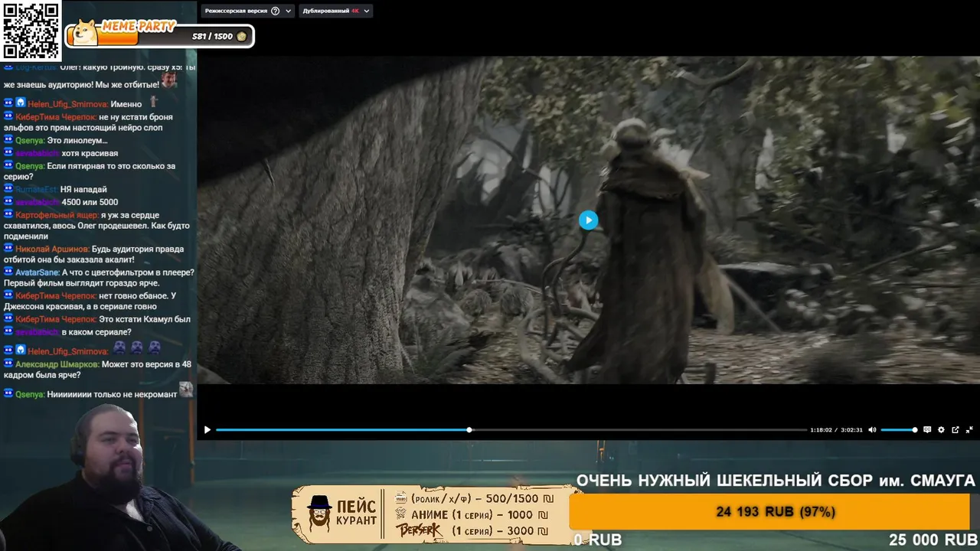Click КиберТима Черепок's 'Это кстати Кхамул был'

click(98, 319)
